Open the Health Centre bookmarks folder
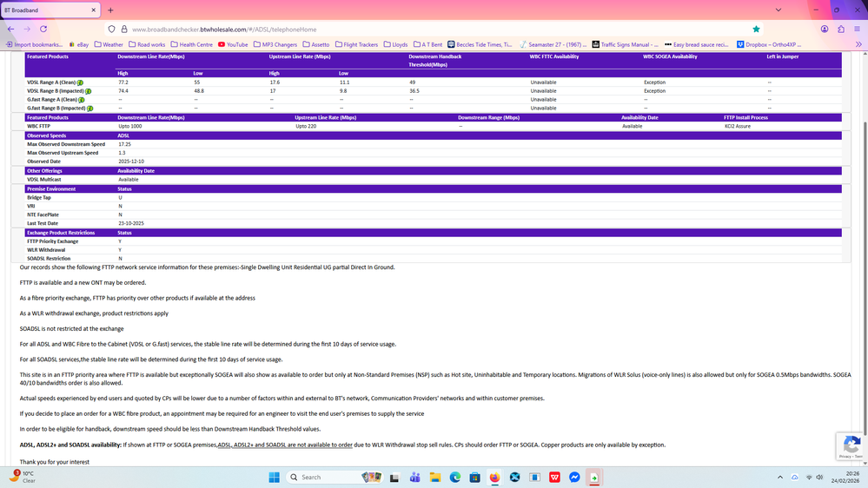Viewport: 868px width, 488px height. (191, 44)
